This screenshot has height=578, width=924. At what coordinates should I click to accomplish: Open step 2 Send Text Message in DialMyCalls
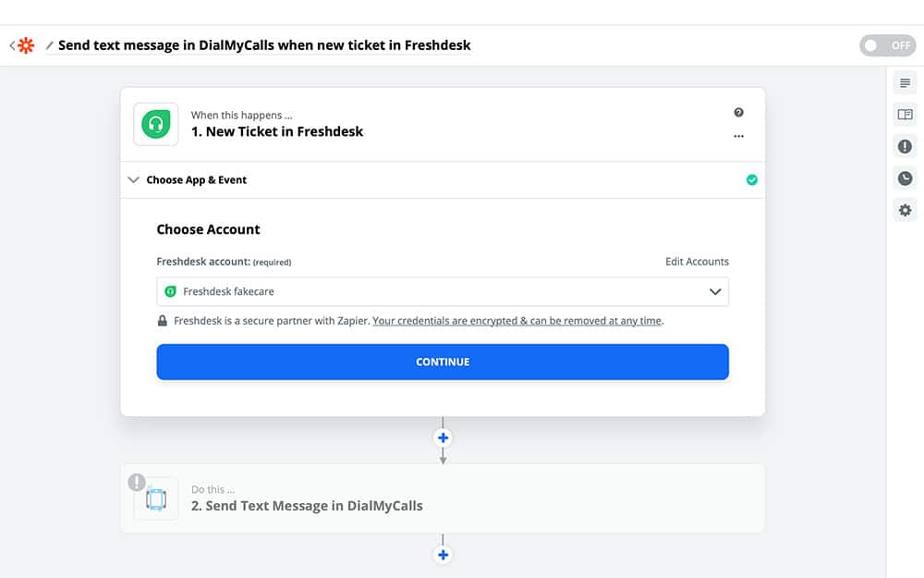tap(307, 506)
